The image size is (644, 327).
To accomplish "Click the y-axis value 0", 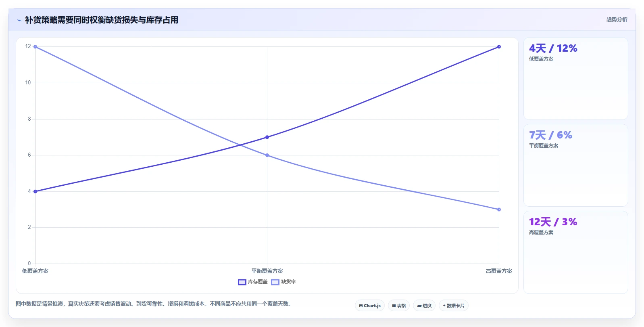I will [29, 264].
